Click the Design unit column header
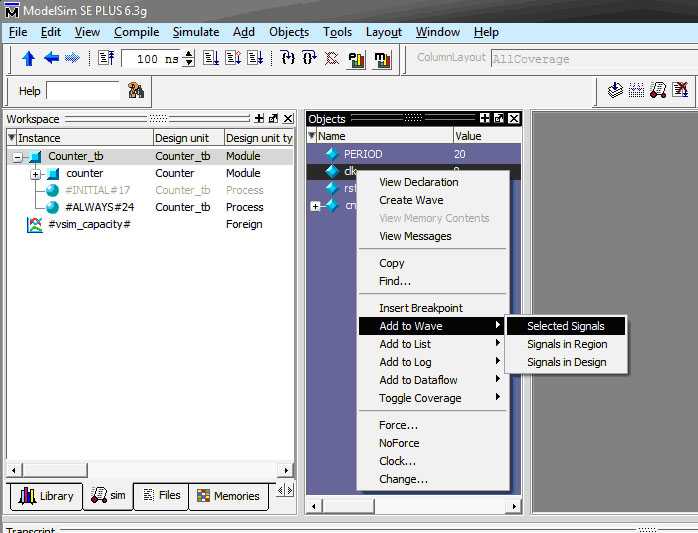 click(188, 138)
